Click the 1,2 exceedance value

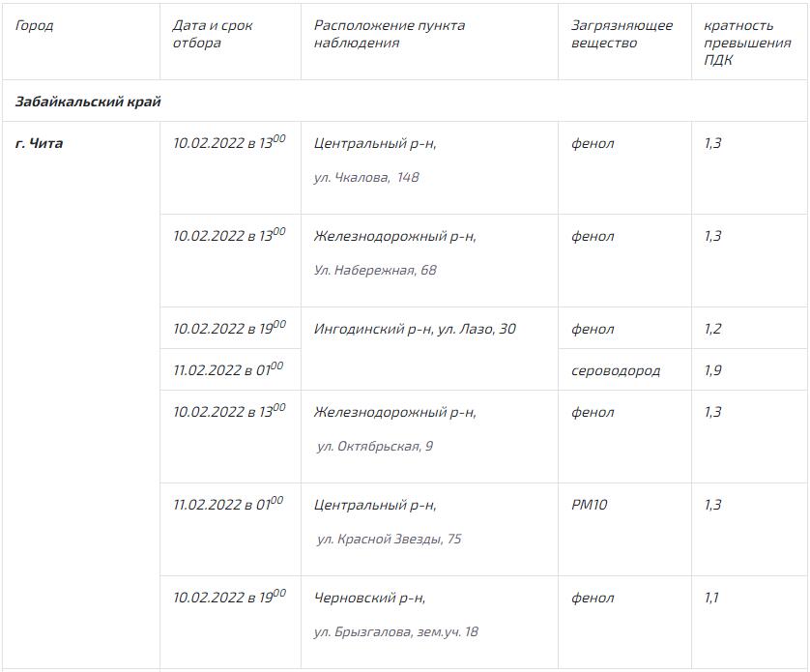[x=713, y=330]
